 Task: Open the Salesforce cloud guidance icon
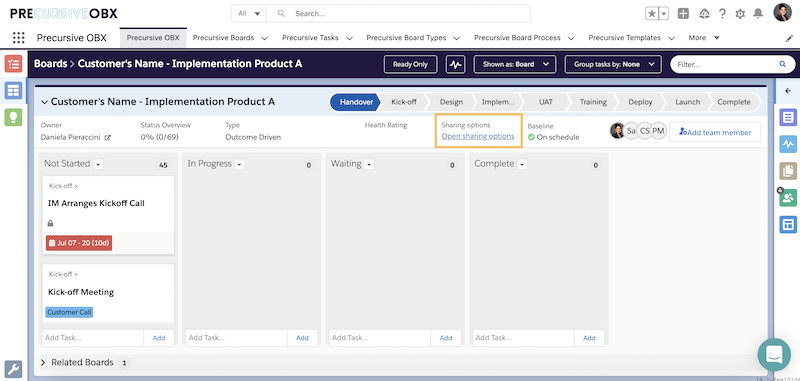tap(704, 14)
